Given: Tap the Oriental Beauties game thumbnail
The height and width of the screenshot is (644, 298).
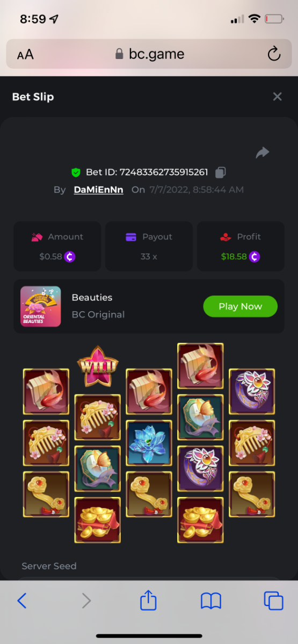Looking at the screenshot, I should [40, 306].
